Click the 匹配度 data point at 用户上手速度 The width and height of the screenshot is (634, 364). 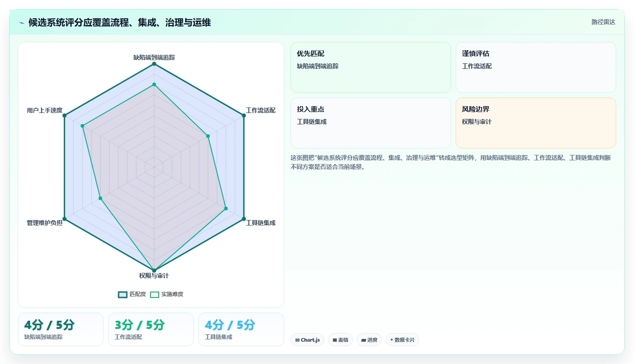click(x=64, y=116)
